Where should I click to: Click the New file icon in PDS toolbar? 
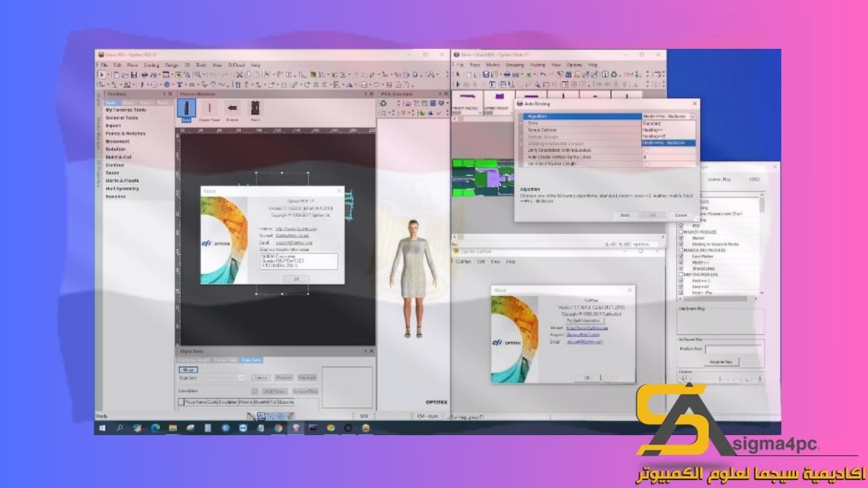[117, 75]
